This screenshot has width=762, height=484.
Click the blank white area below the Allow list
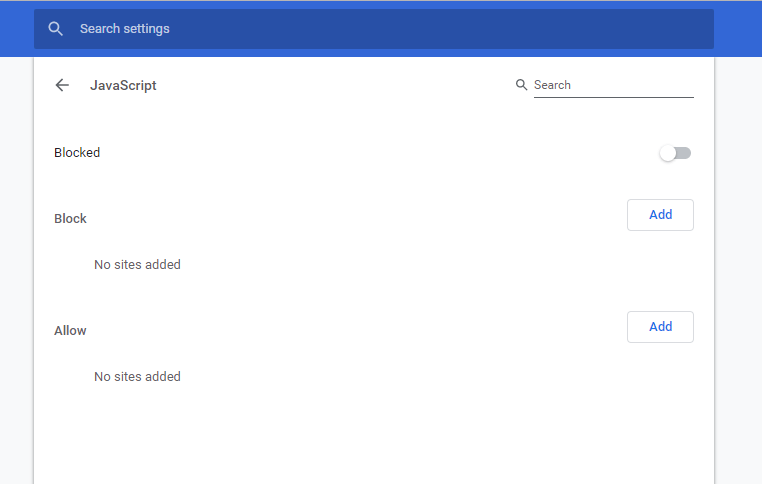coord(374,437)
